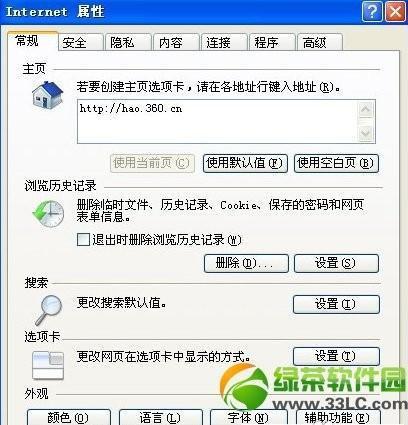
Task: Open browsing history 设置(S) button
Action: [336, 263]
